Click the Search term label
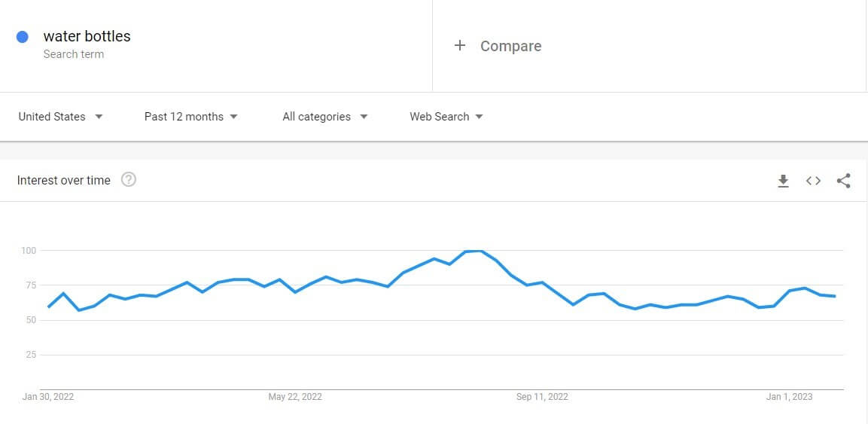Image resolution: width=868 pixels, height=424 pixels. point(74,54)
